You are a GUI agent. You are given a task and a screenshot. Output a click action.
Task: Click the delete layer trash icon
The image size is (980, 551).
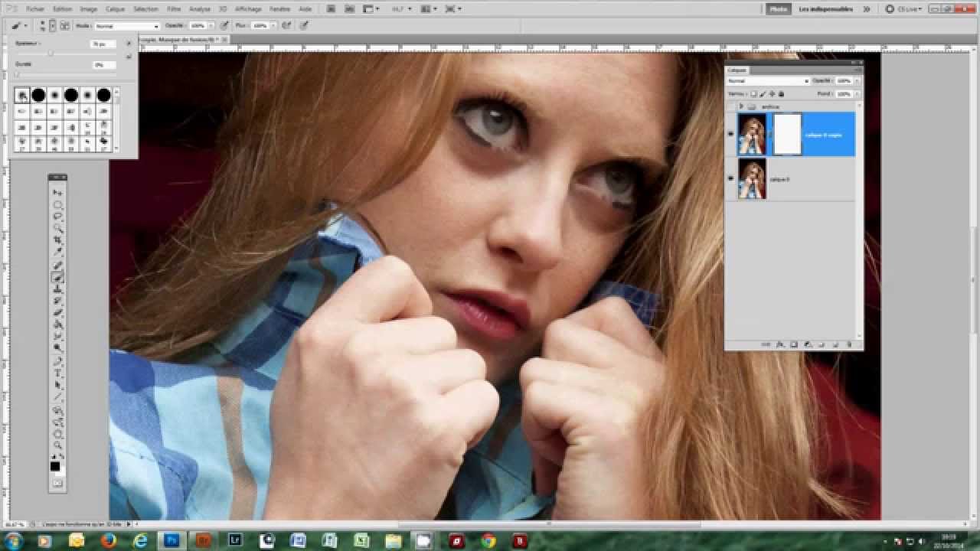[849, 344]
